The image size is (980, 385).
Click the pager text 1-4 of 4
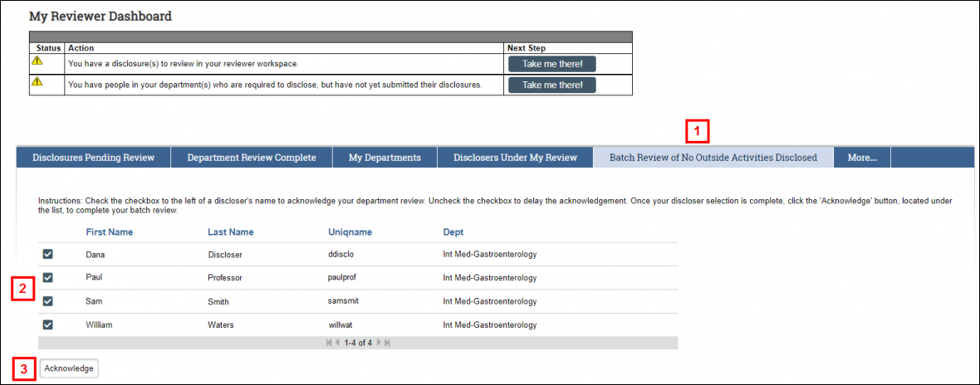(358, 343)
